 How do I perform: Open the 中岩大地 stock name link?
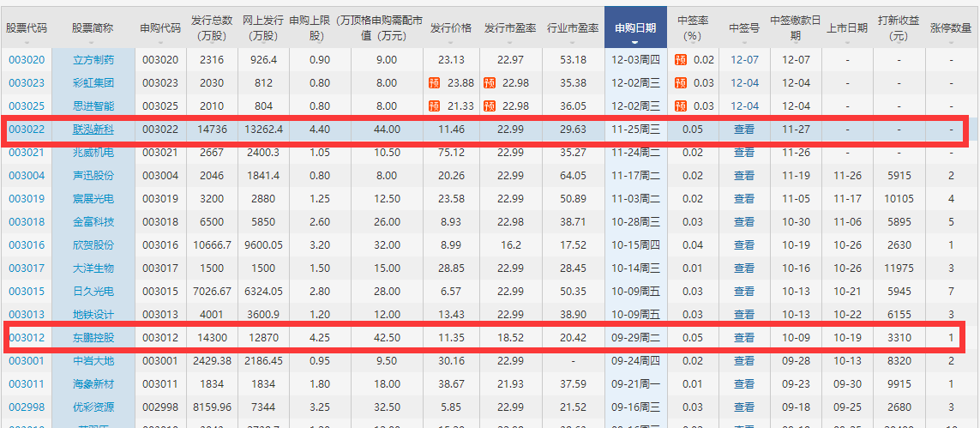pos(93,361)
